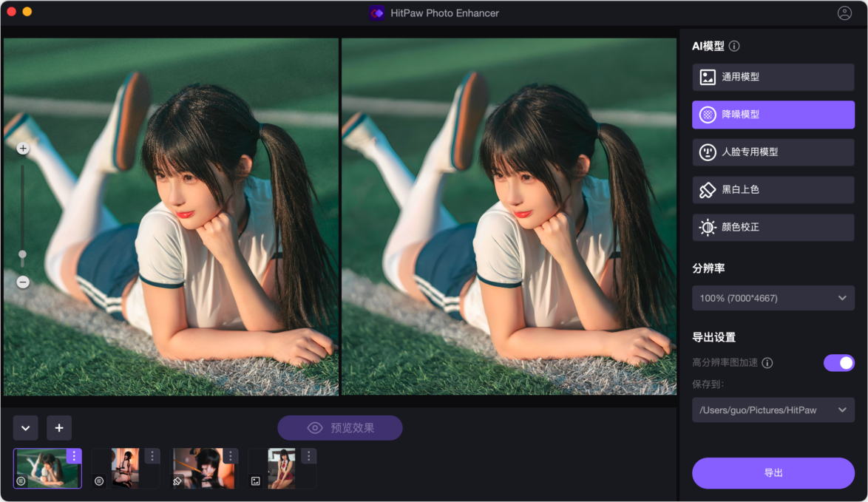Select the 降噪模型 model
868x502 pixels.
[773, 115]
